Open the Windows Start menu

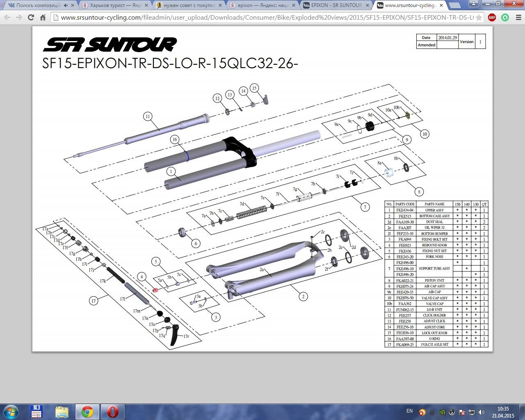click(10, 411)
